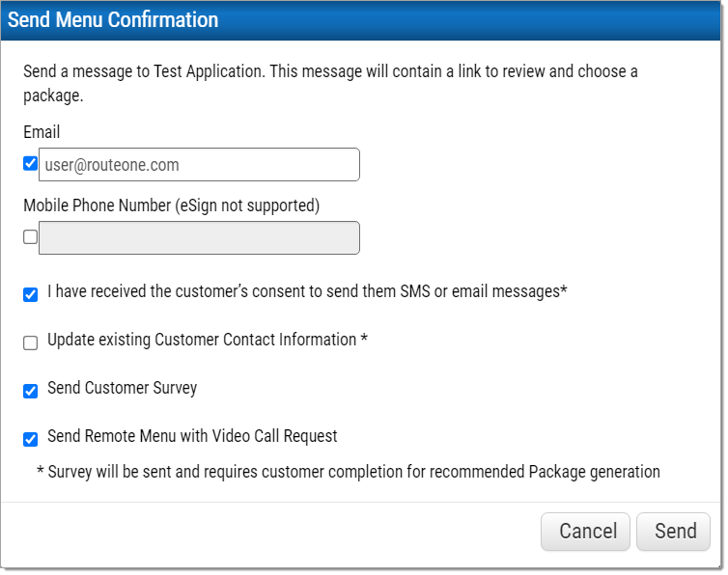Click the greyed-out mobile phone number field
The height and width of the screenshot is (575, 728).
coord(199,238)
